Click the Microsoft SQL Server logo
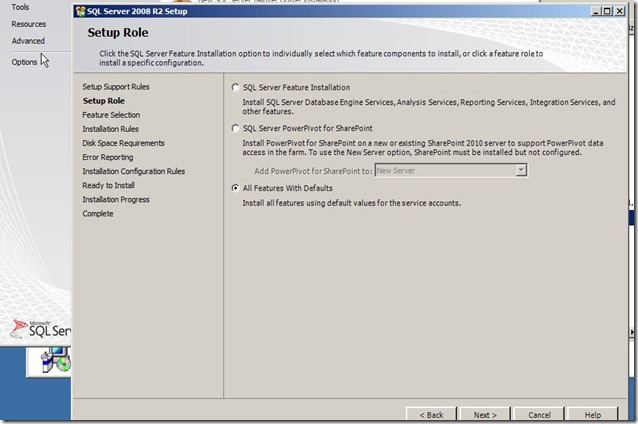Image resolution: width=638 pixels, height=424 pixels. click(40, 329)
